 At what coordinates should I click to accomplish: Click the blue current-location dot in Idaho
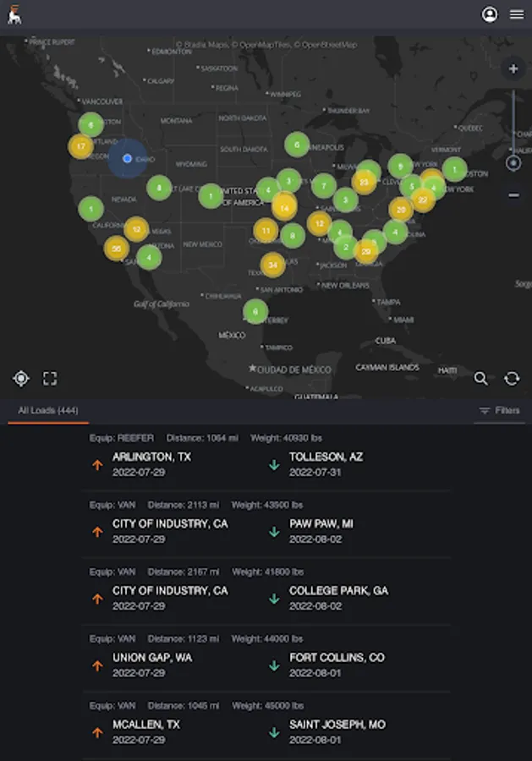[x=127, y=158]
